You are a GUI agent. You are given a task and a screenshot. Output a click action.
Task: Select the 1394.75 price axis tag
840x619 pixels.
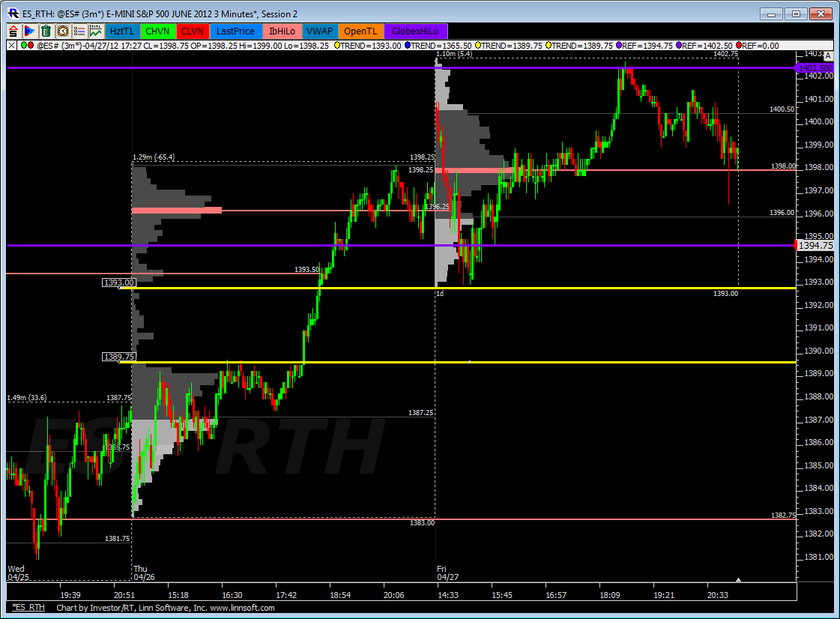(x=815, y=246)
